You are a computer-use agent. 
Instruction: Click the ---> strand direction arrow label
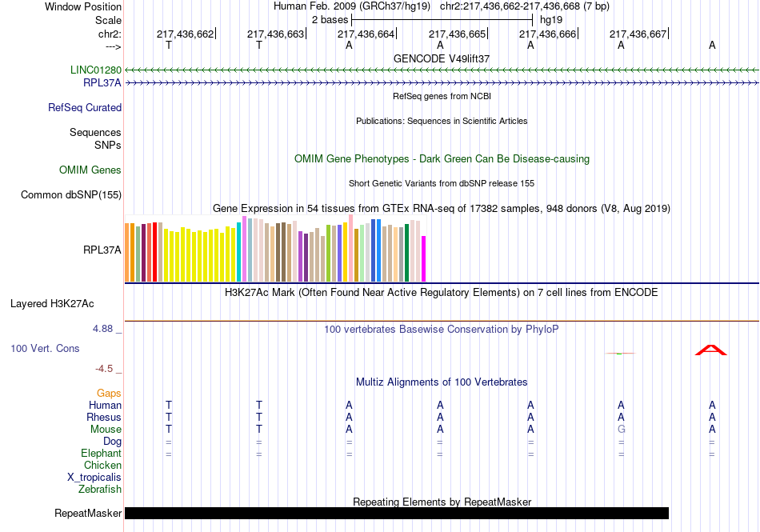click(113, 47)
